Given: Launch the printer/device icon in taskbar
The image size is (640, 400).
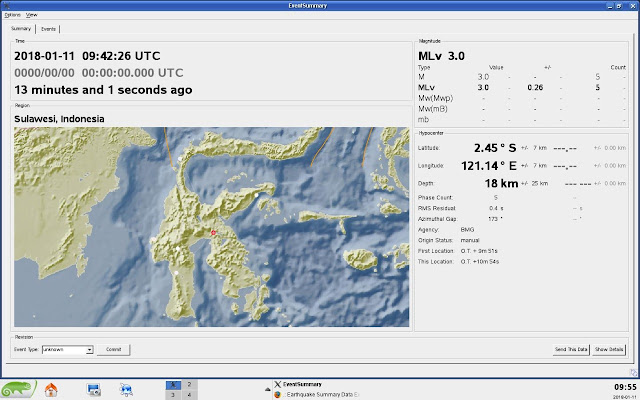Looking at the screenshot, I should (x=93, y=390).
